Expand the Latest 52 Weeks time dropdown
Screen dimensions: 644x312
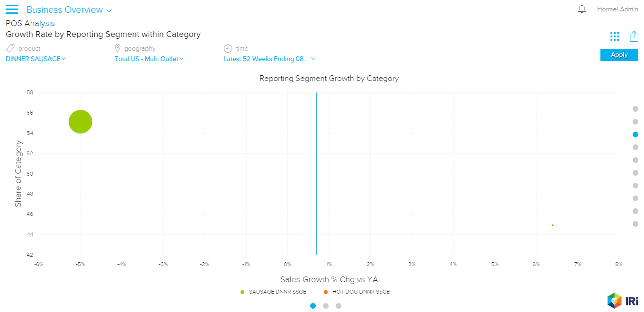point(269,59)
